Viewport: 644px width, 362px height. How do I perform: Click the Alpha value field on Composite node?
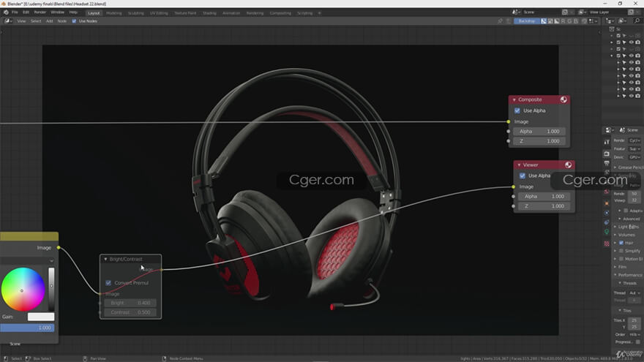coord(539,132)
